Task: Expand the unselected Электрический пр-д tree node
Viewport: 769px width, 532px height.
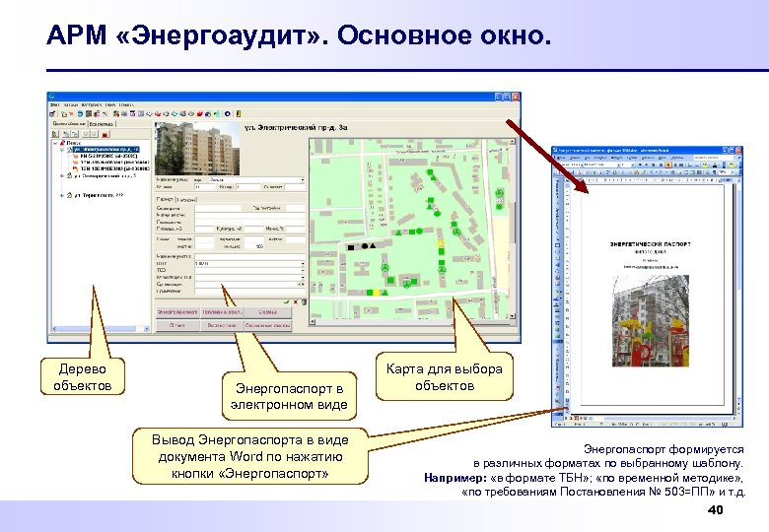Action: [62, 175]
